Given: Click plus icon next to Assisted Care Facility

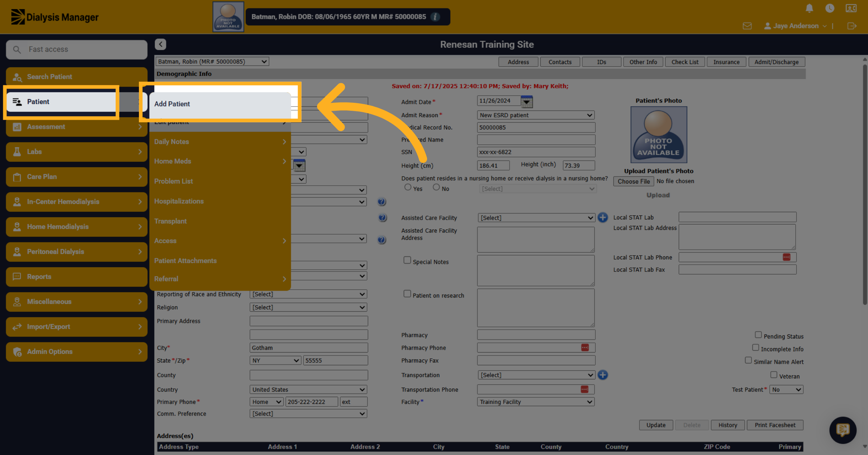Looking at the screenshot, I should pos(603,218).
